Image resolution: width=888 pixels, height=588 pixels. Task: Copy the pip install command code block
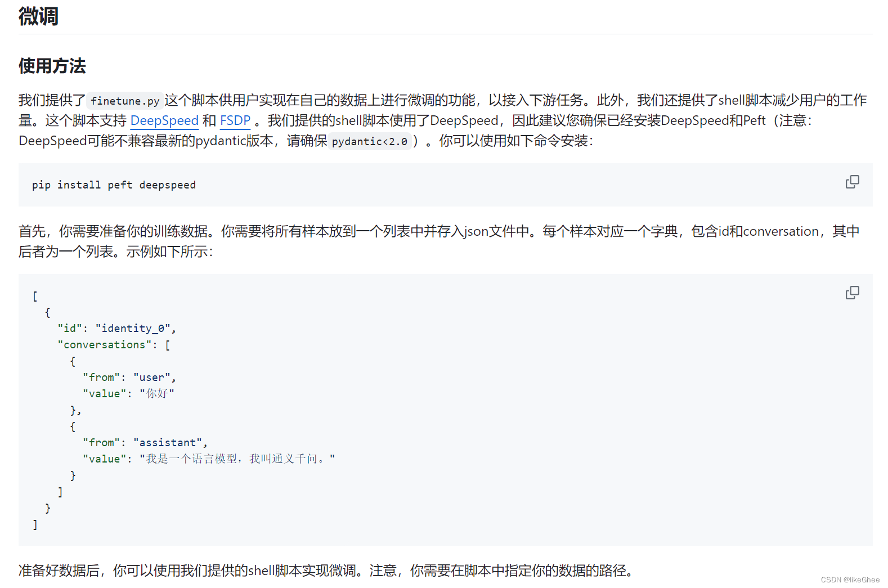(x=852, y=182)
